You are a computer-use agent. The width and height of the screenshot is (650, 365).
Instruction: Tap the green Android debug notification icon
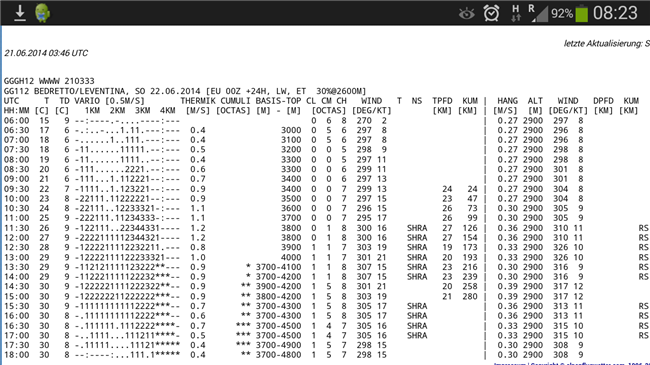[x=42, y=13]
